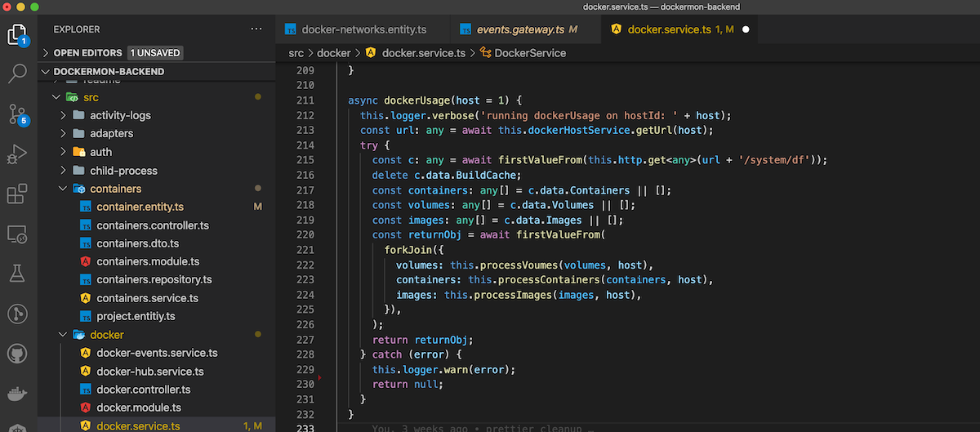Open docker.controller.ts file
Viewport: 980px width, 432px height.
[x=144, y=390]
